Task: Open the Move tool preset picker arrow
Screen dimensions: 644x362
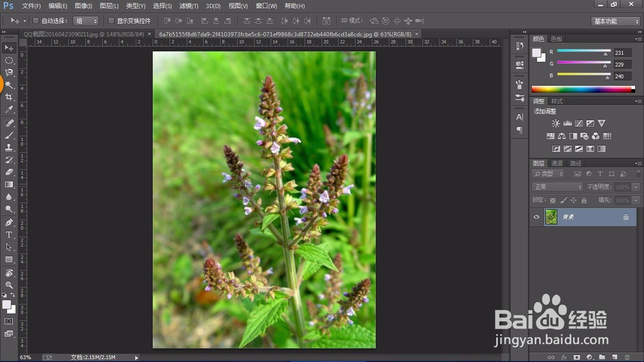Action: pos(24,21)
